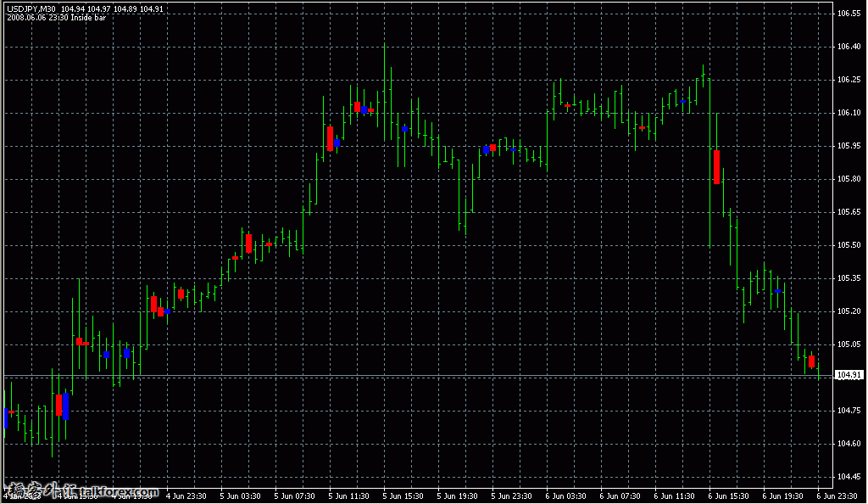868x504 pixels.
Task: Click the 106.25 price axis label
Action: (849, 80)
